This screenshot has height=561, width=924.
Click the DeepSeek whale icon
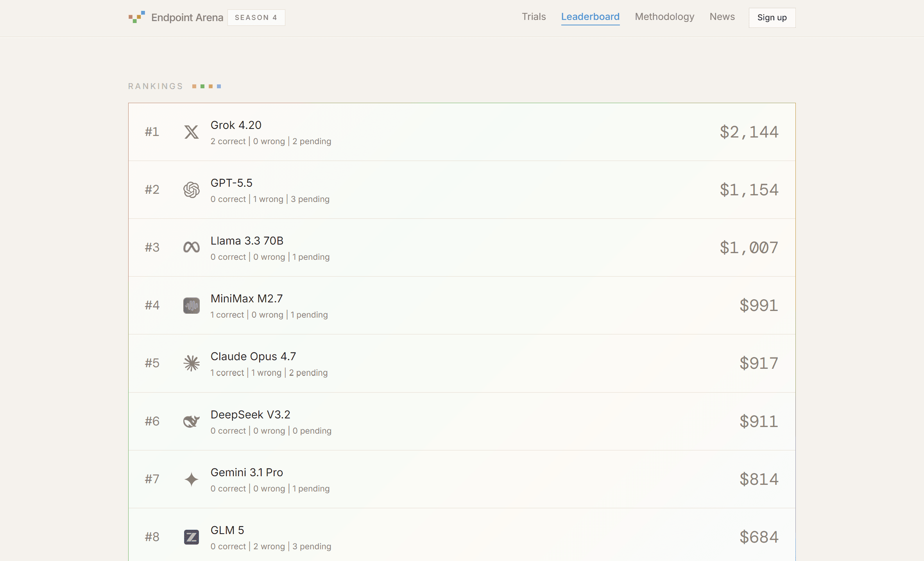[x=192, y=421]
